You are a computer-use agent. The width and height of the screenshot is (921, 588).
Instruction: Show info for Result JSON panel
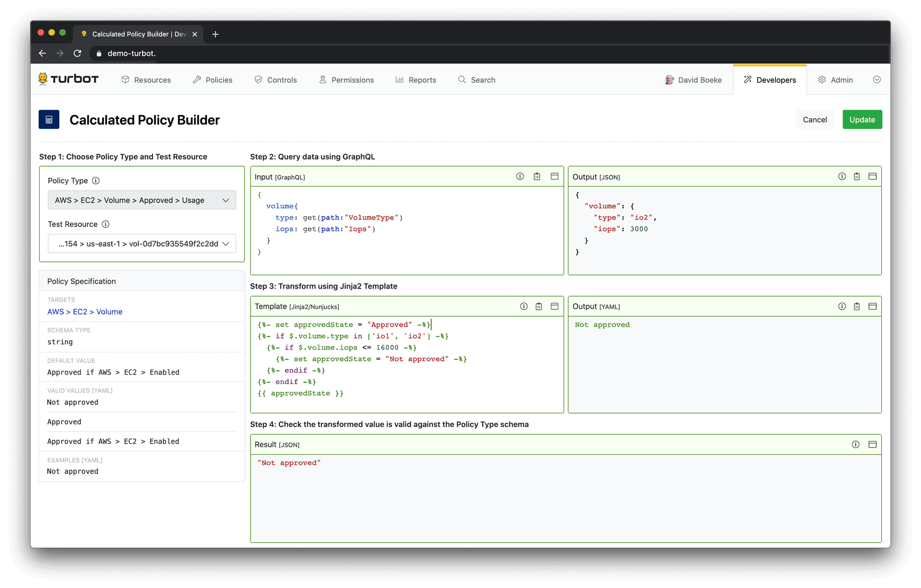click(856, 445)
